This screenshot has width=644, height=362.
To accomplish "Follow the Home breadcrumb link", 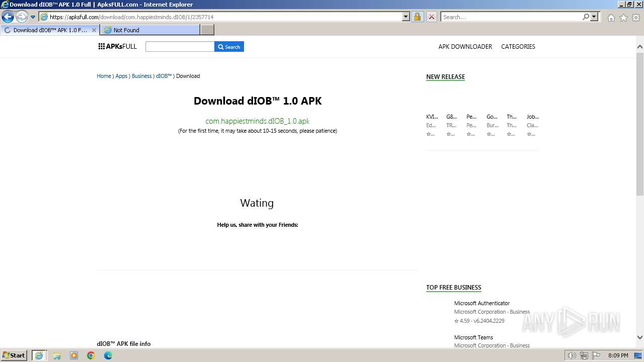I will coord(104,76).
